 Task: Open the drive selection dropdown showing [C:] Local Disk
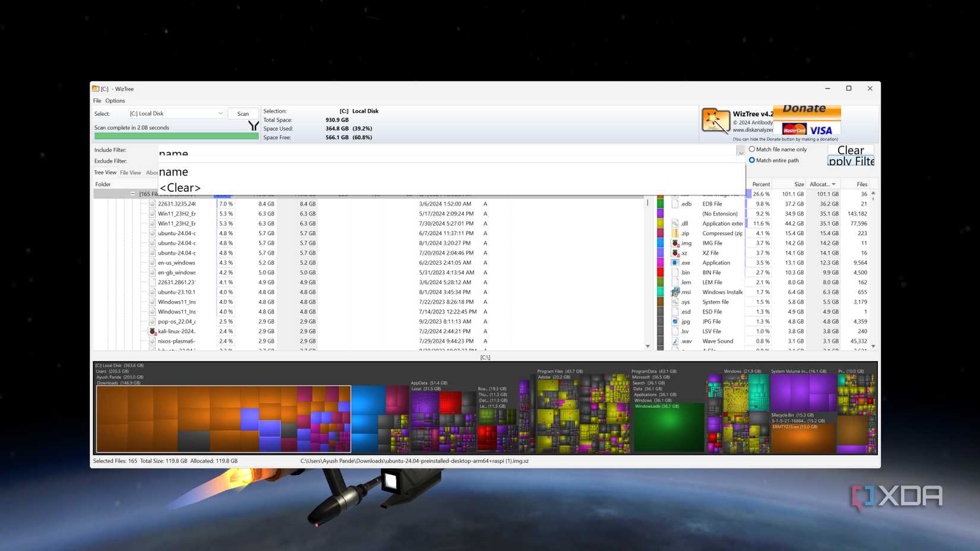pyautogui.click(x=220, y=113)
